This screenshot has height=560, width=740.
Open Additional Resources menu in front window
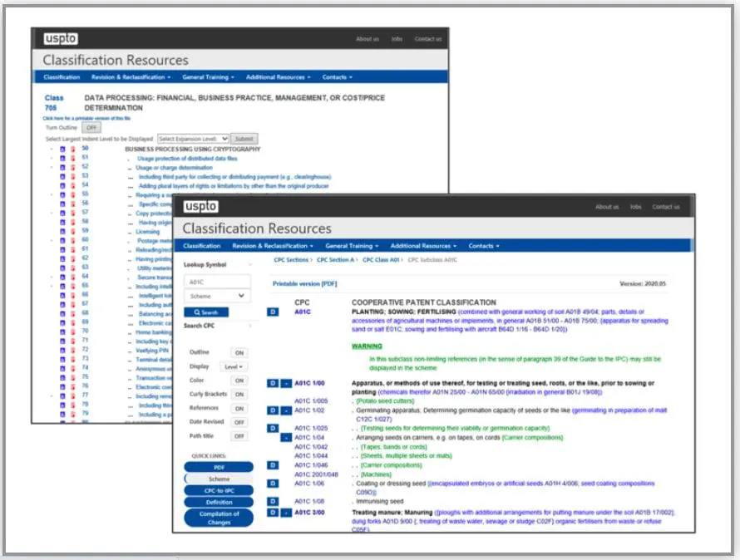click(423, 246)
